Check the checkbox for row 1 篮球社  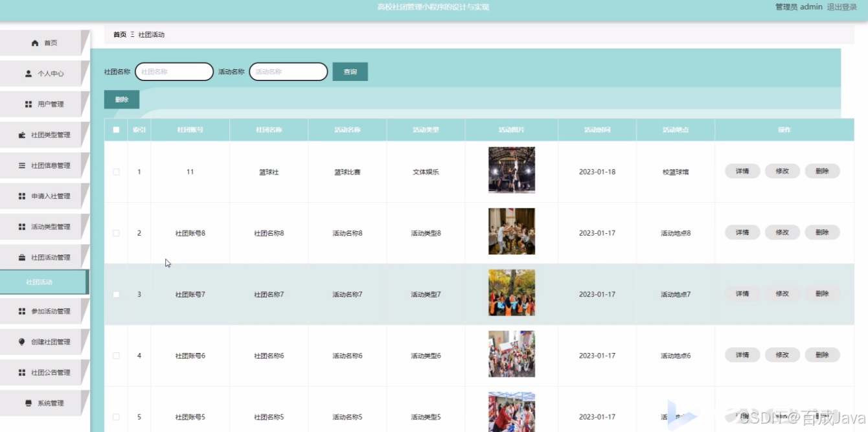(x=116, y=172)
